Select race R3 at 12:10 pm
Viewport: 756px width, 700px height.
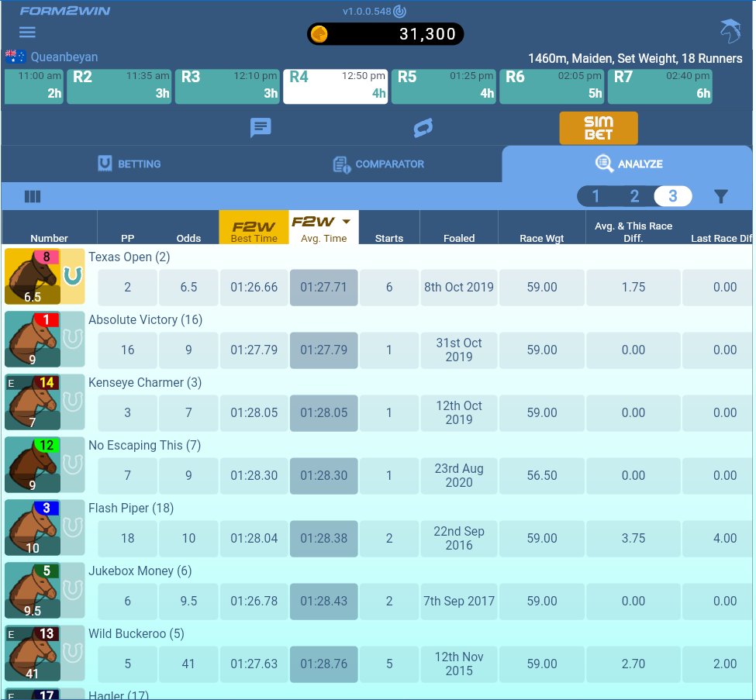(x=227, y=86)
